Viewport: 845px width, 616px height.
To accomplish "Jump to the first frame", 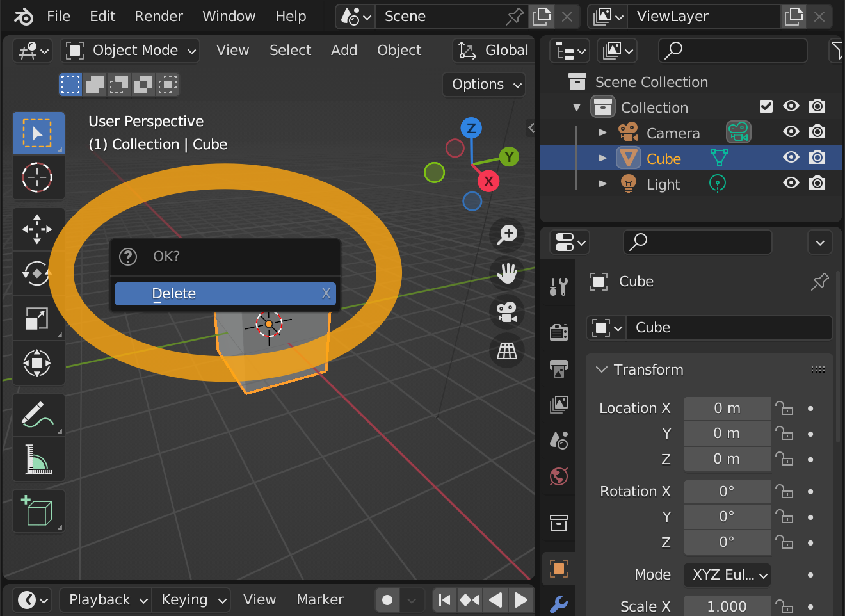I will 444,600.
